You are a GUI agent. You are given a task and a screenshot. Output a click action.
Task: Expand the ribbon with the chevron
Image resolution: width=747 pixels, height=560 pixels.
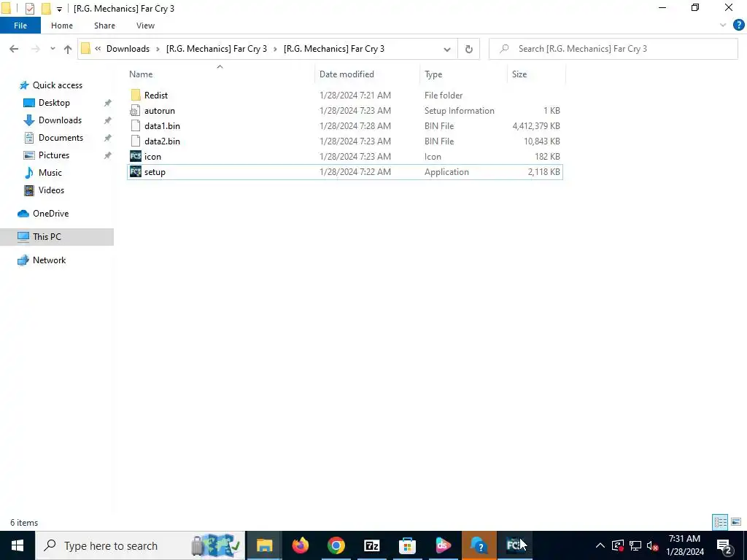(723, 26)
